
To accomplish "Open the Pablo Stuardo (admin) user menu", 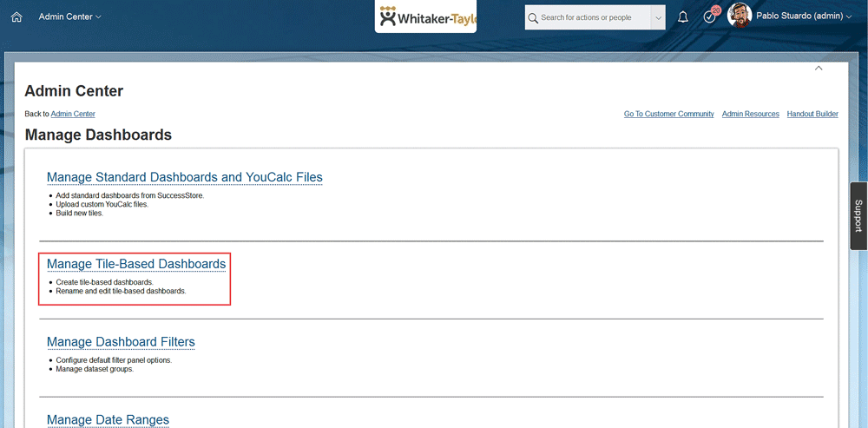I will coord(804,17).
